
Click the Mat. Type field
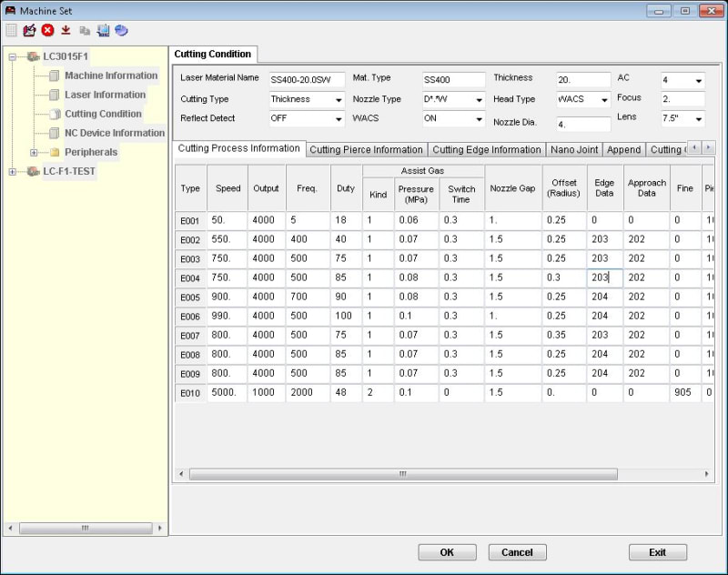click(x=453, y=80)
